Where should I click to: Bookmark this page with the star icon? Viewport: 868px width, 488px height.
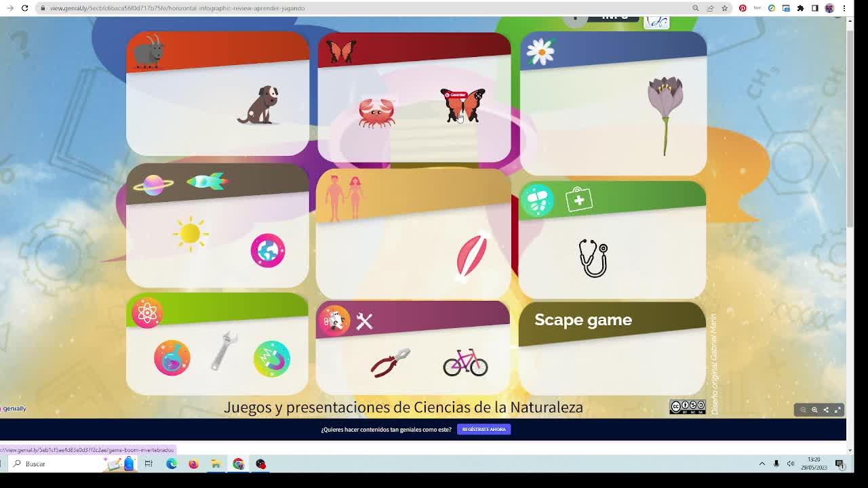click(724, 8)
